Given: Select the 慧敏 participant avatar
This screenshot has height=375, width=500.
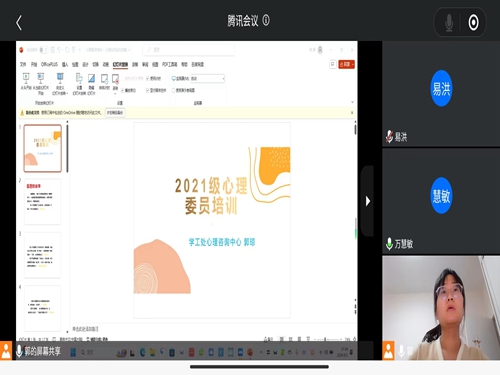Looking at the screenshot, I should pos(441,196).
